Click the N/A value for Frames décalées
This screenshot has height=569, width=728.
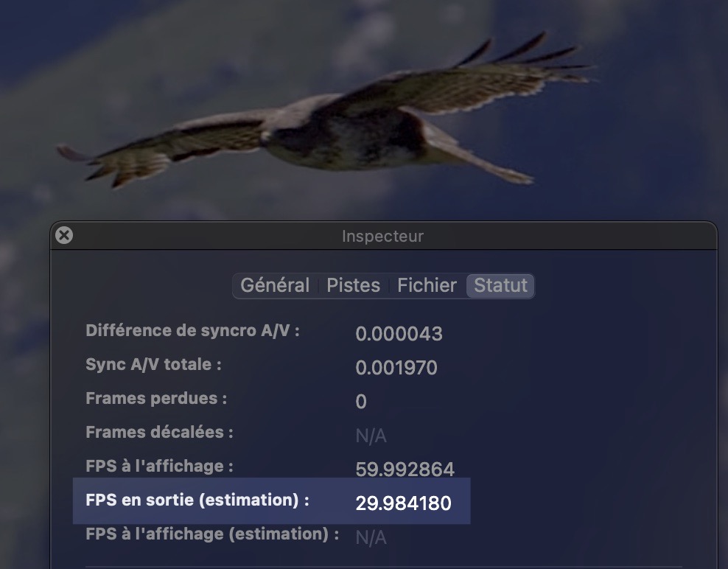point(371,436)
